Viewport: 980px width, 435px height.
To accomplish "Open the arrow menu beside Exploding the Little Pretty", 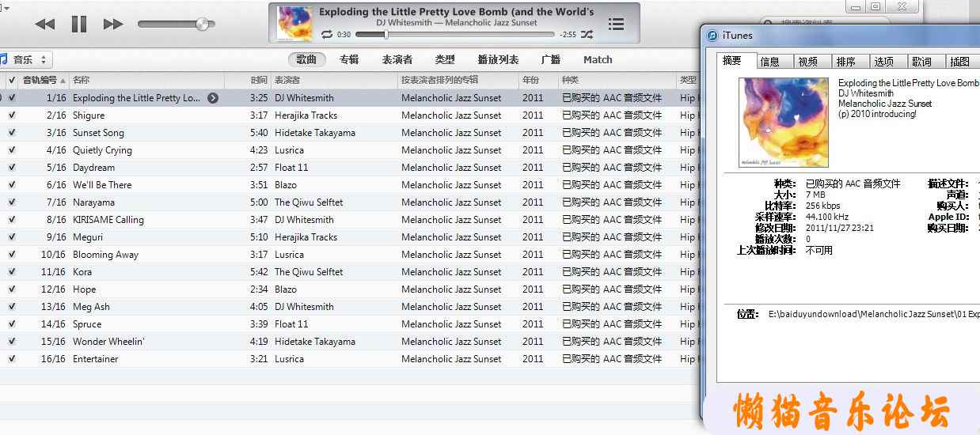I will point(213,98).
